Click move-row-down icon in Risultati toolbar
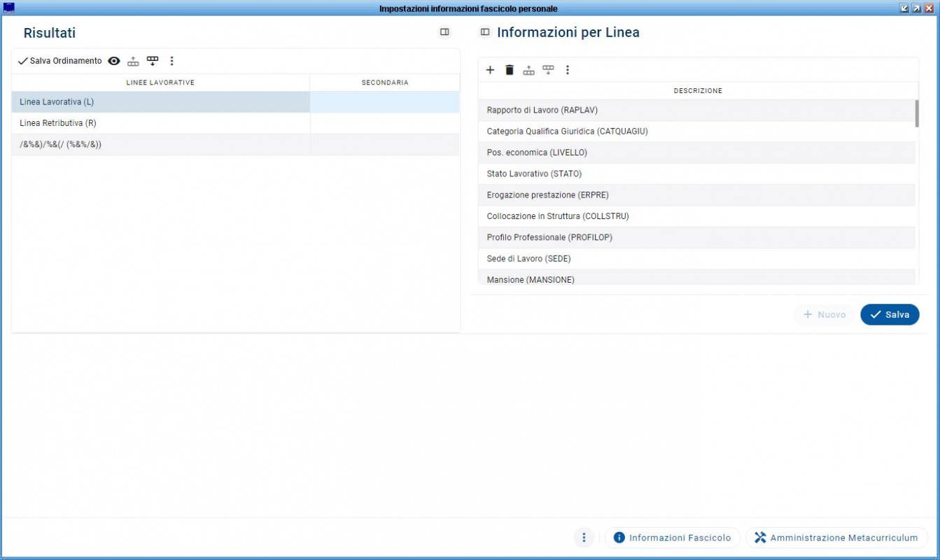 pos(153,62)
